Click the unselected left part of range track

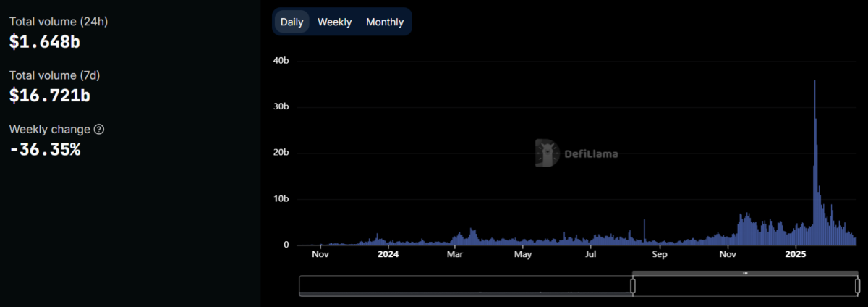click(x=466, y=286)
